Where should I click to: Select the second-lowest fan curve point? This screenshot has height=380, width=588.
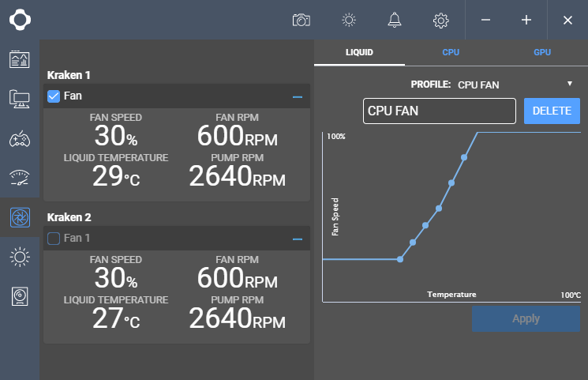pos(413,243)
